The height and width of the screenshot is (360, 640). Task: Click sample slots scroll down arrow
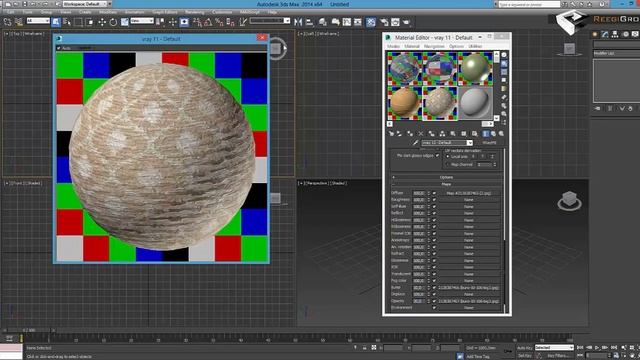496,118
